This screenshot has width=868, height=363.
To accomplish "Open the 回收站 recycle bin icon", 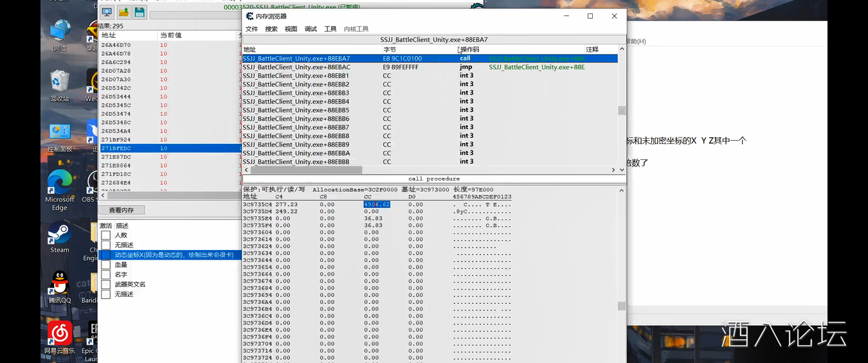I will pos(60,82).
